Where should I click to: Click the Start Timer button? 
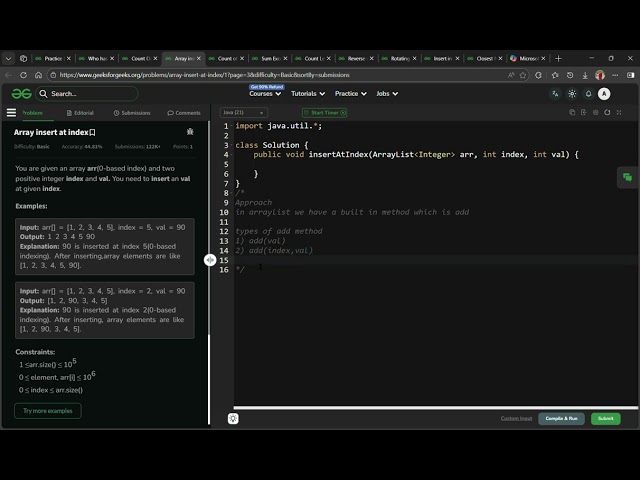tap(324, 113)
